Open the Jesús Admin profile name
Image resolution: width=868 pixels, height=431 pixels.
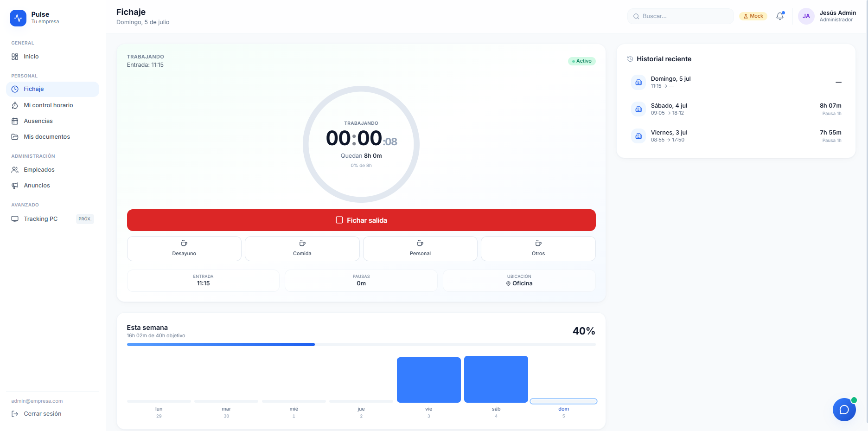coord(837,13)
